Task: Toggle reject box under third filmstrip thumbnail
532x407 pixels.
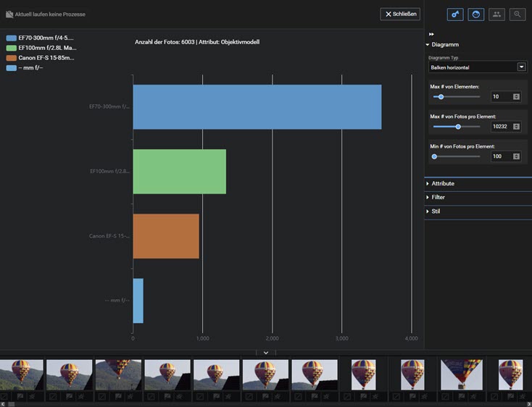Action: pos(101,396)
